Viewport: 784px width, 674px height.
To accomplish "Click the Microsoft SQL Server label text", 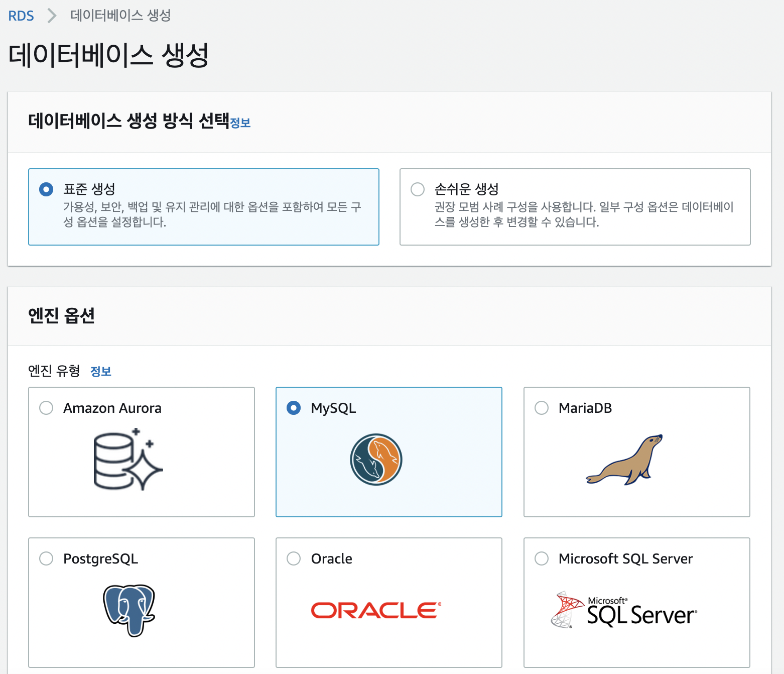I will click(626, 558).
